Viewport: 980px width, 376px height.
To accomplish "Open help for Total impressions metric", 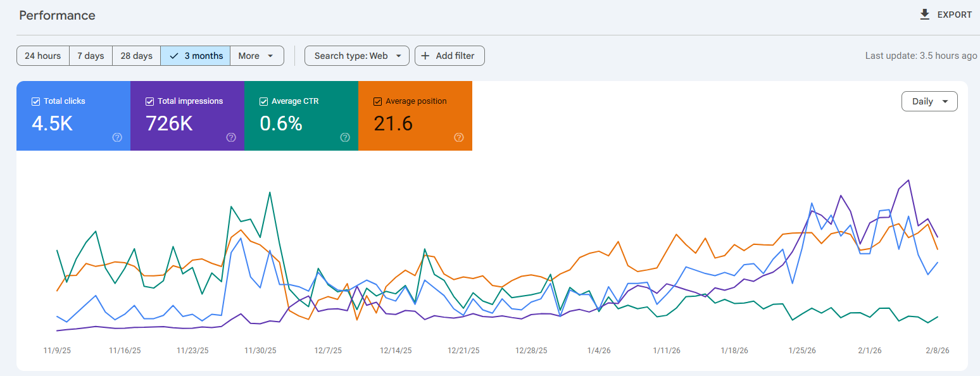I will pos(231,137).
